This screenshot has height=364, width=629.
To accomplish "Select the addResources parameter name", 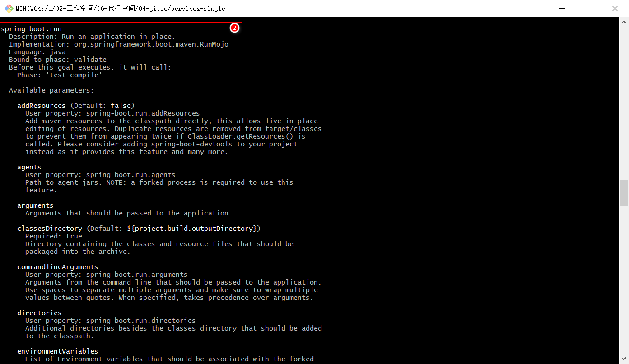I will pyautogui.click(x=41, y=105).
